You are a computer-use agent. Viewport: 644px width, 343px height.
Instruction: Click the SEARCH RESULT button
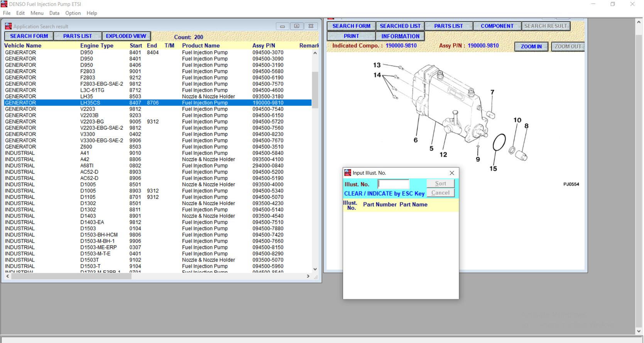tap(546, 26)
